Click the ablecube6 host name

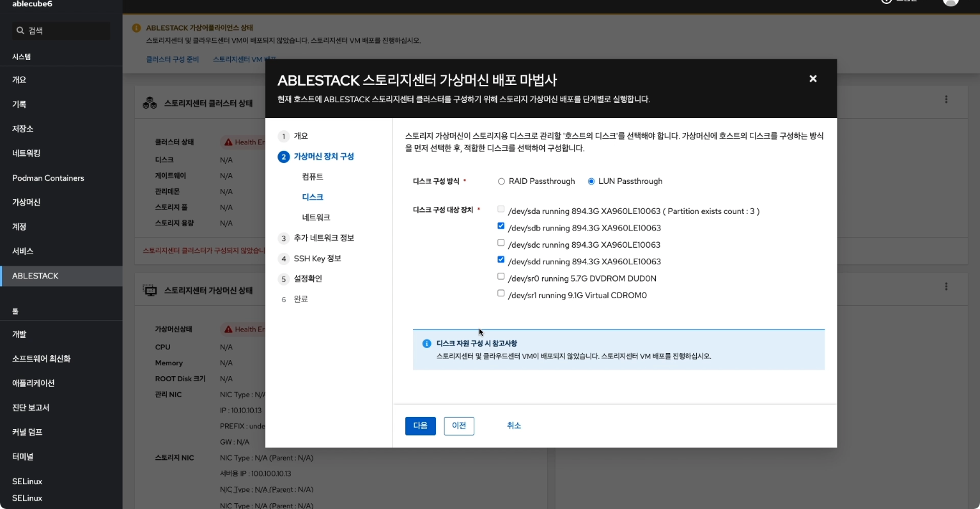coord(32,4)
